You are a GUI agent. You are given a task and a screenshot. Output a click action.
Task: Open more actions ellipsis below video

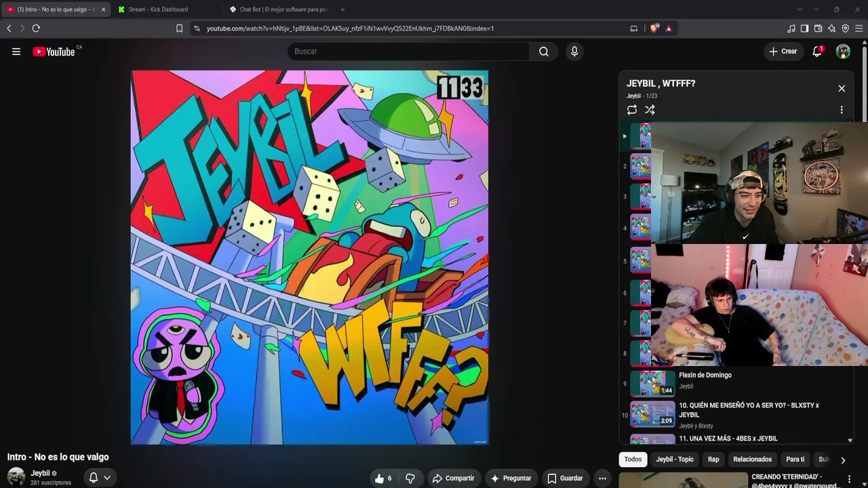602,479
